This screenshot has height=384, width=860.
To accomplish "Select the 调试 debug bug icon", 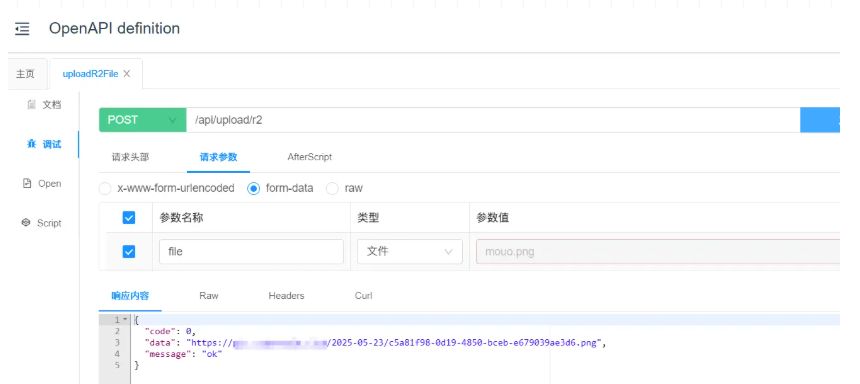I will tap(31, 144).
